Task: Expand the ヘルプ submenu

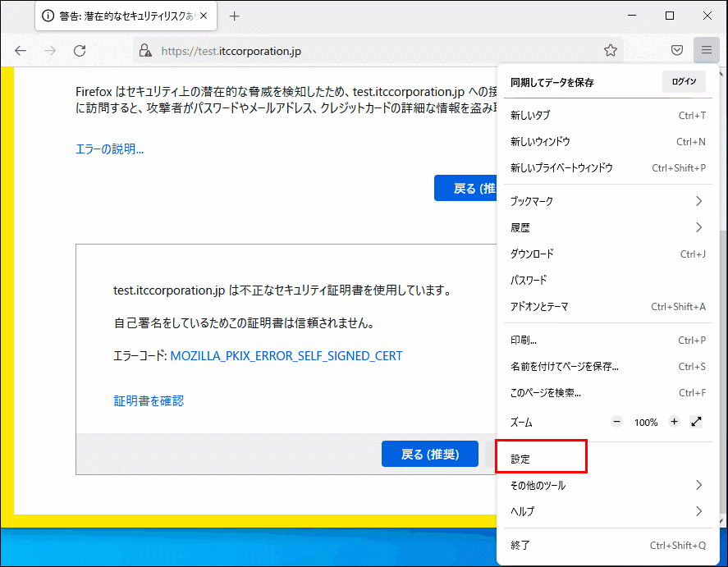Action: (x=607, y=511)
